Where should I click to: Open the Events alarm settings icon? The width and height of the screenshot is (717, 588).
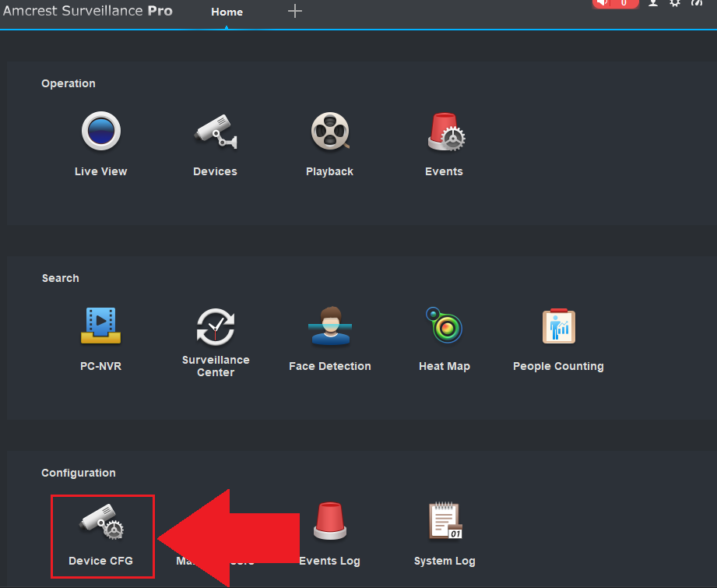445,131
